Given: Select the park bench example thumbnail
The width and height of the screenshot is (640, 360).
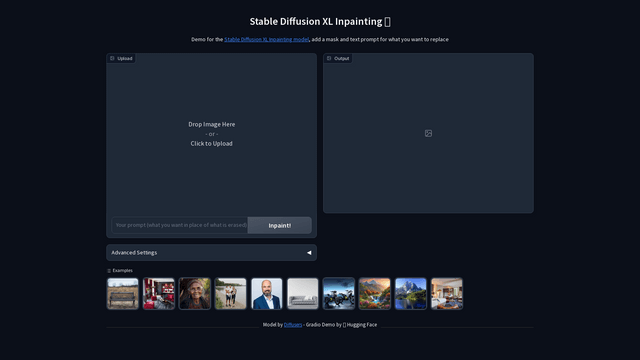Looking at the screenshot, I should pyautogui.click(x=123, y=294).
